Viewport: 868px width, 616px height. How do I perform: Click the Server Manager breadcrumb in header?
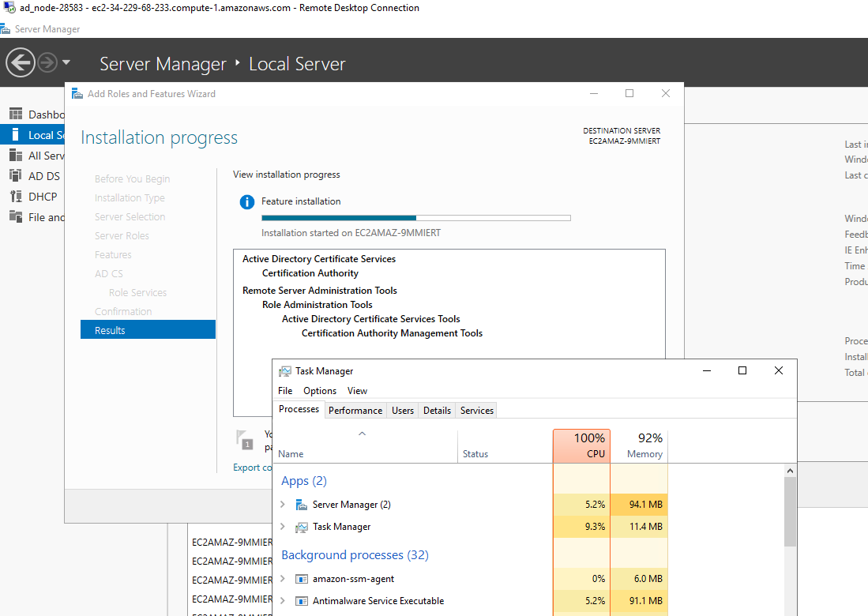click(163, 64)
